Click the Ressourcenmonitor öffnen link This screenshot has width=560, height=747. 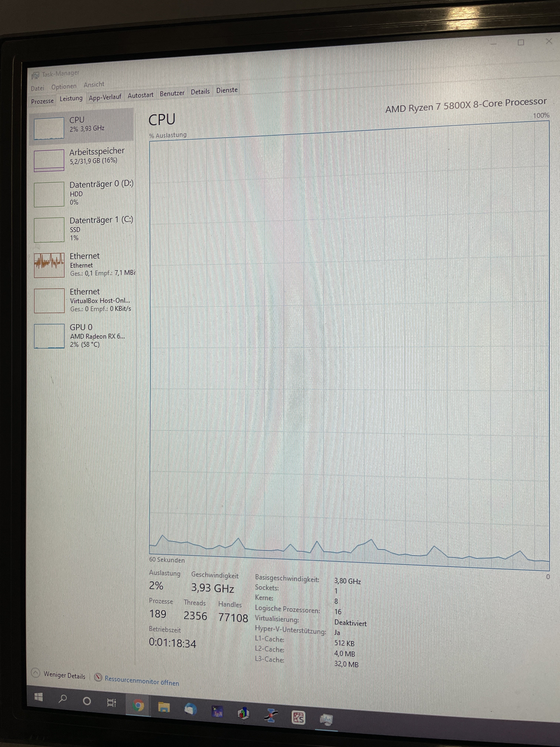point(142,680)
